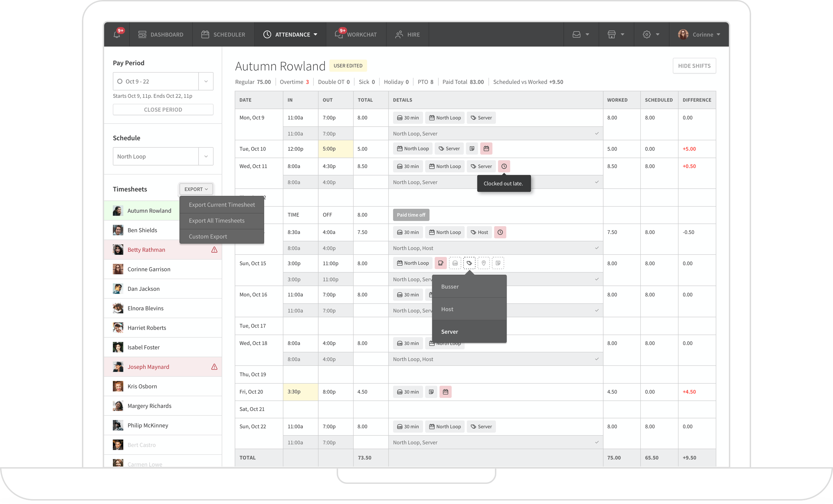Viewport: 833px width, 504px height.
Task: Open the settings gear menu
Action: coord(647,34)
